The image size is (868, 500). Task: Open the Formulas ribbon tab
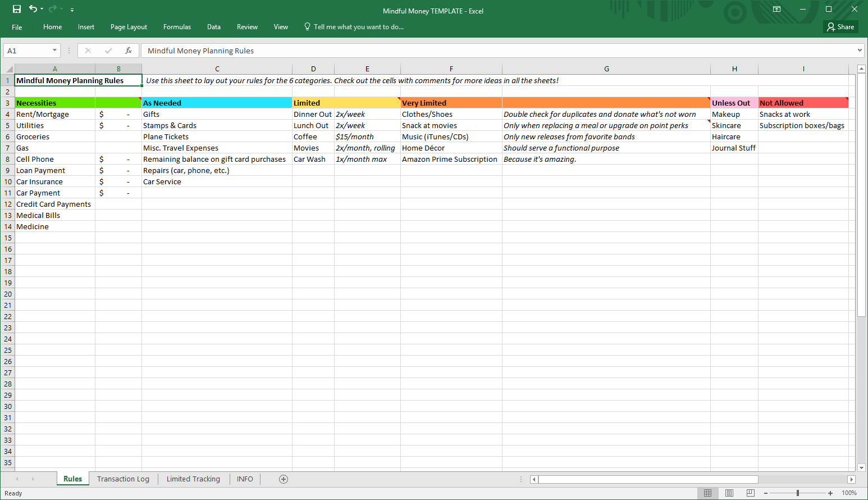[177, 26]
